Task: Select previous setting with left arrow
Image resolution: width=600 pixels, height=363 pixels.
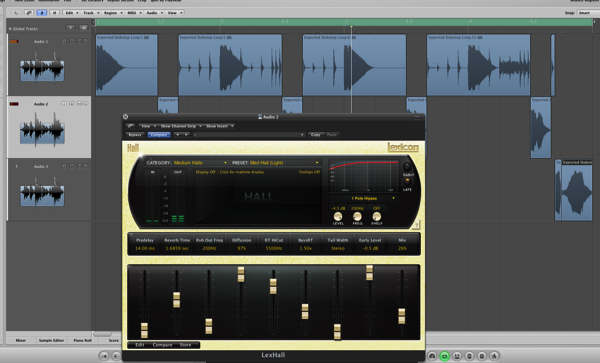Action: [177, 135]
